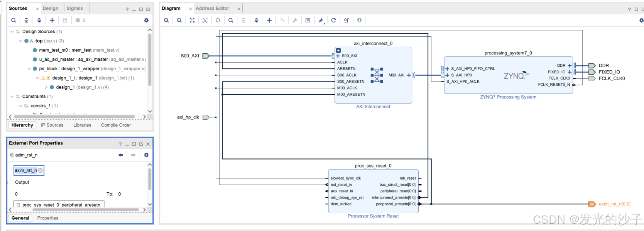Add IP to the block diagram

coord(269,20)
